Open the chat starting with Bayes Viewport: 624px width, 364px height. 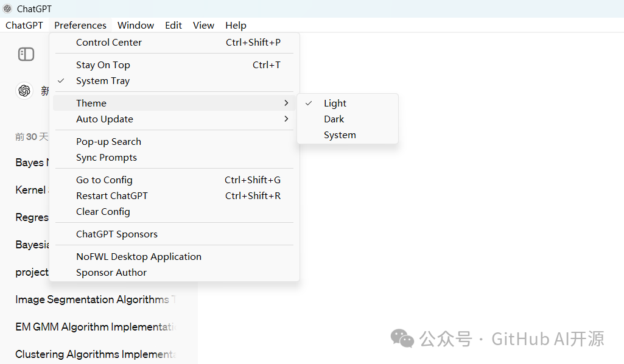click(x=32, y=163)
